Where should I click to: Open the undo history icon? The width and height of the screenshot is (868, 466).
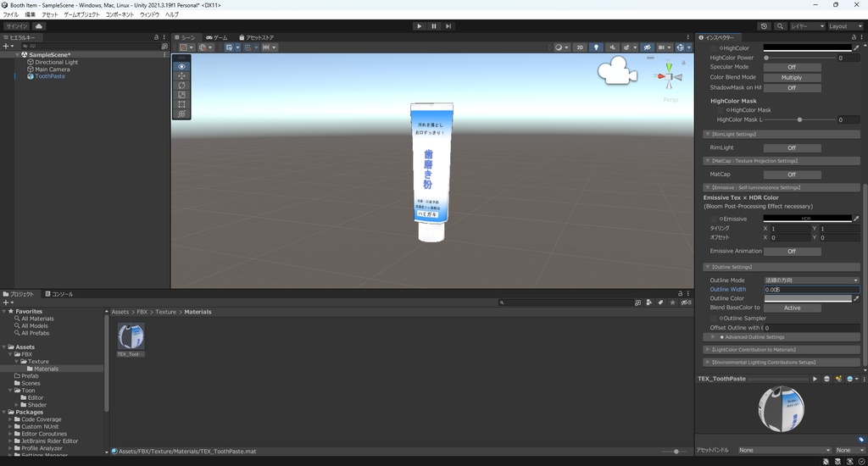pyautogui.click(x=764, y=26)
